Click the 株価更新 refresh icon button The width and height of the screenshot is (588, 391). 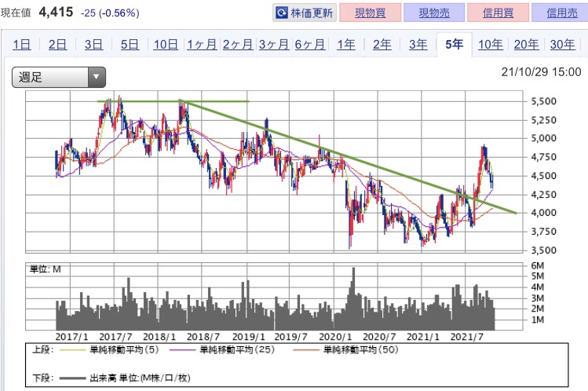[305, 13]
